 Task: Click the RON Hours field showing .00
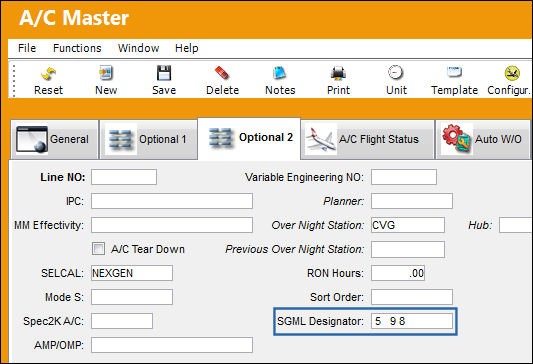pyautogui.click(x=398, y=273)
